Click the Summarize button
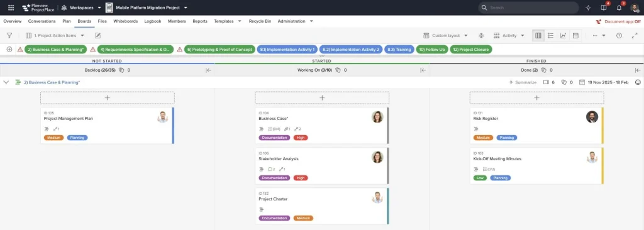The height and width of the screenshot is (230, 644). coord(523,82)
